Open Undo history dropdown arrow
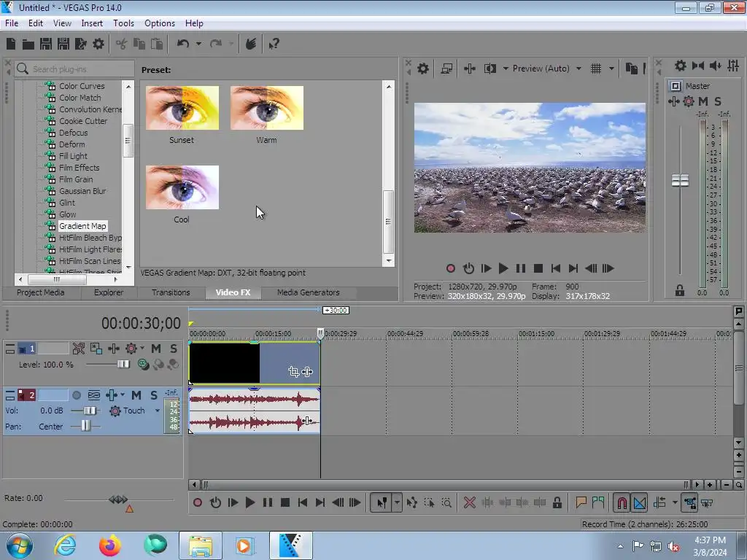Viewport: 747px width, 560px height. click(198, 44)
